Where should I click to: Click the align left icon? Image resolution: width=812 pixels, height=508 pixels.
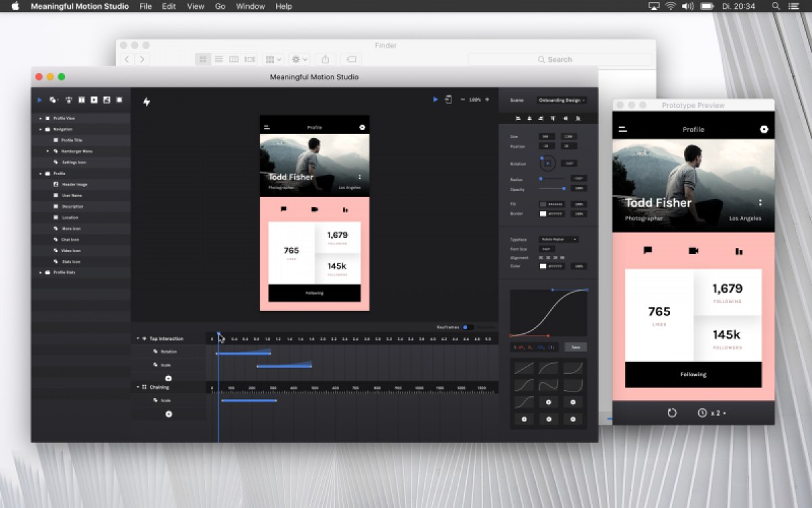coord(518,118)
